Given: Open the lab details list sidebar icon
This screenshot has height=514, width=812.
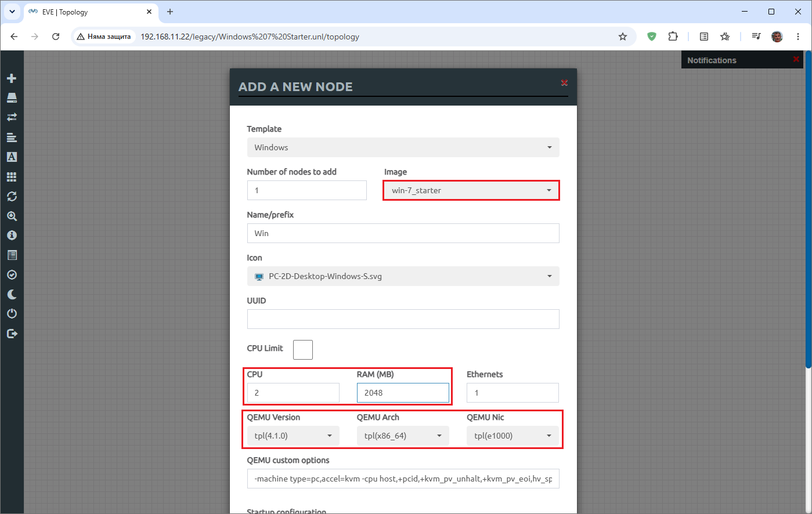Looking at the screenshot, I should pos(12,255).
